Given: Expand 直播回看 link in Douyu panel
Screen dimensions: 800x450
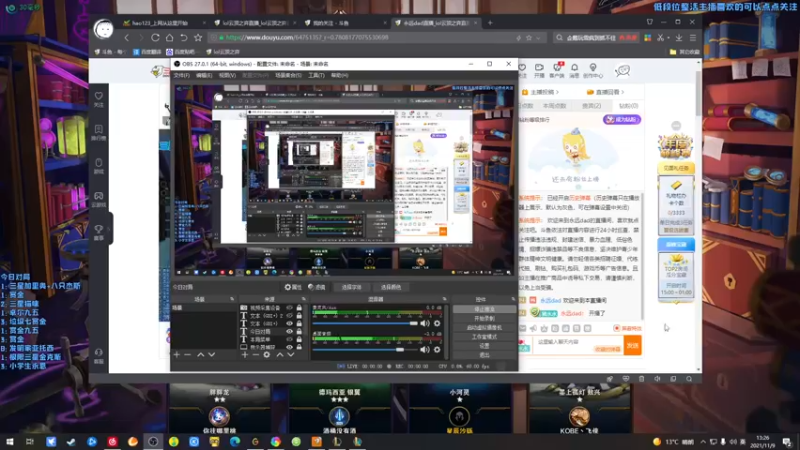Looking at the screenshot, I should pos(605,92).
